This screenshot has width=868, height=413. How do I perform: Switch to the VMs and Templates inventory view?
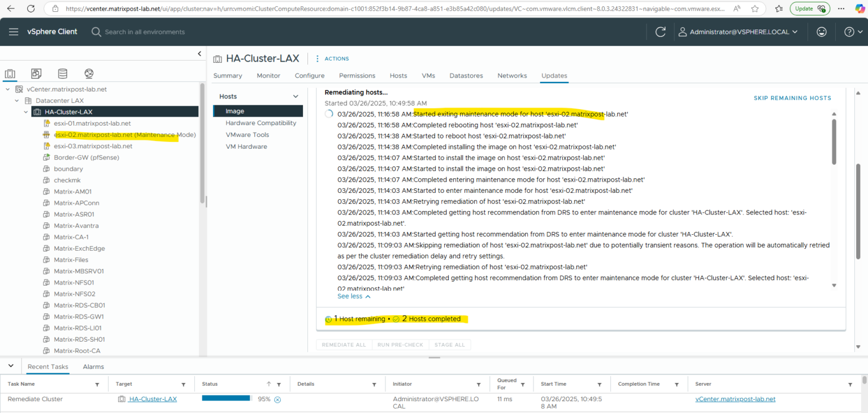pos(36,74)
